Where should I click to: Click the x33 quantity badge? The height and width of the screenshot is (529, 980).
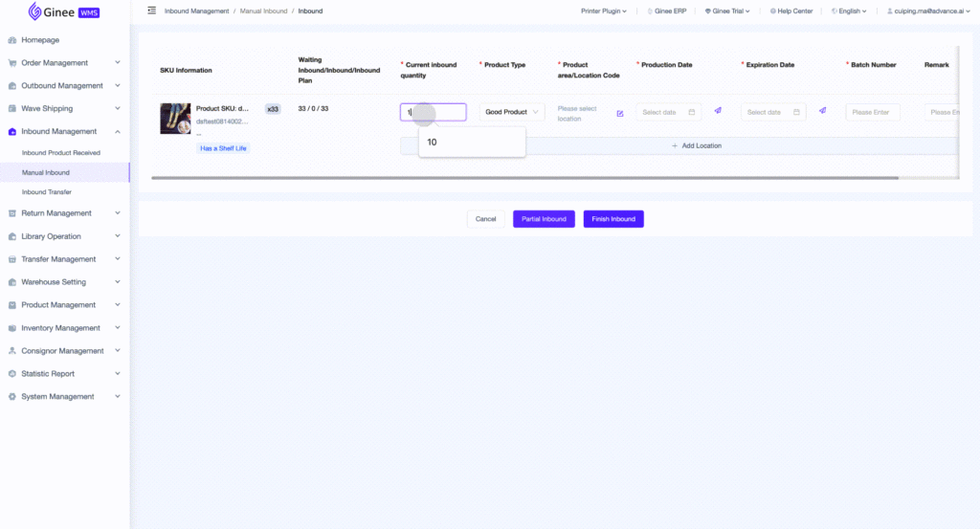tap(273, 109)
